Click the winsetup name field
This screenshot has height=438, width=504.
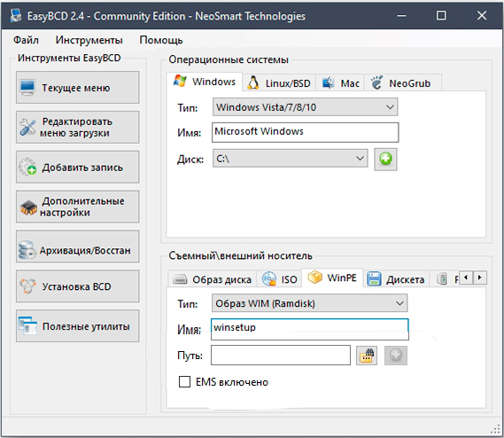310,329
